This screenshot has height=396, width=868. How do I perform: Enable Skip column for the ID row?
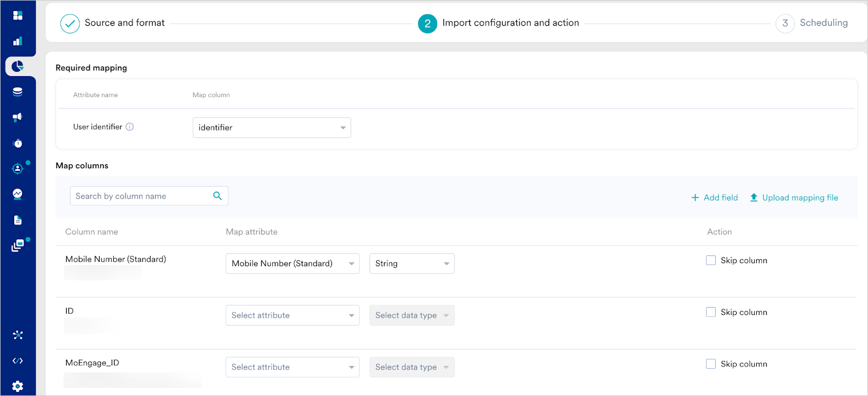pos(711,312)
